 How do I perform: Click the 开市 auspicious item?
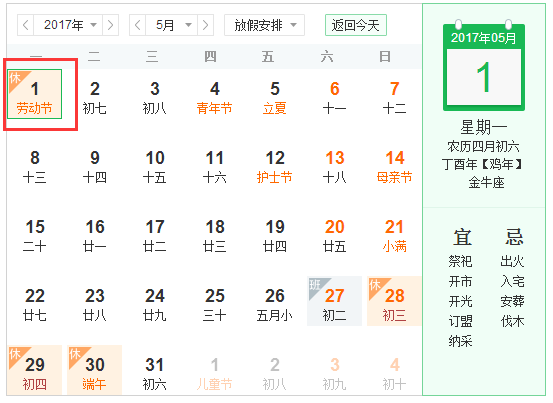point(460,281)
